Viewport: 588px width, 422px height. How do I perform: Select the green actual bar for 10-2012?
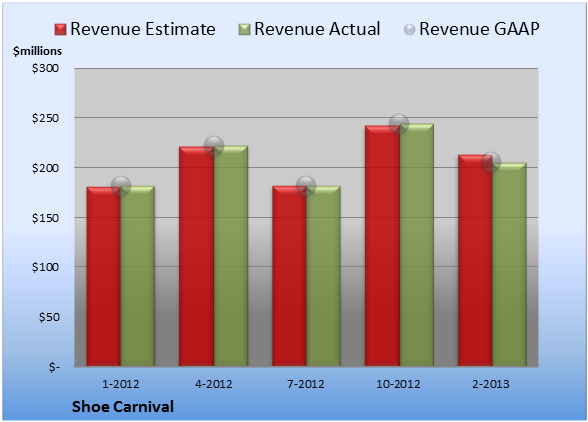417,245
